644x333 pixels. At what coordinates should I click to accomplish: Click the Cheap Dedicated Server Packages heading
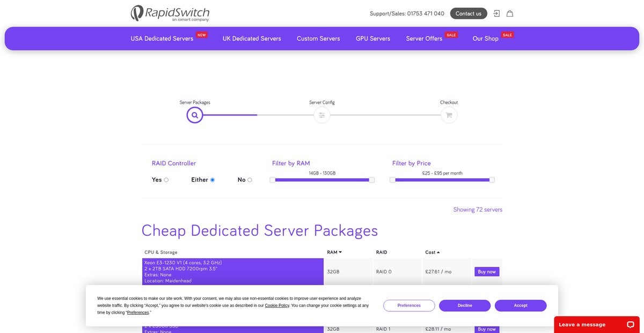(260, 230)
